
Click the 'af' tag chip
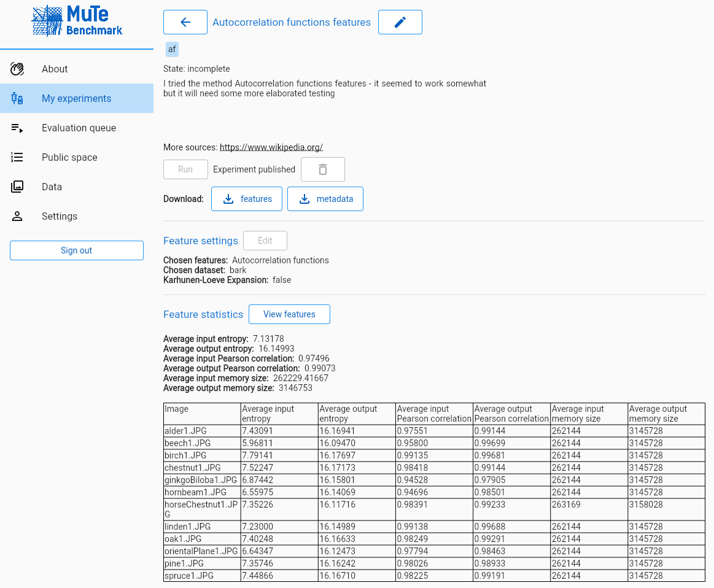pos(172,49)
